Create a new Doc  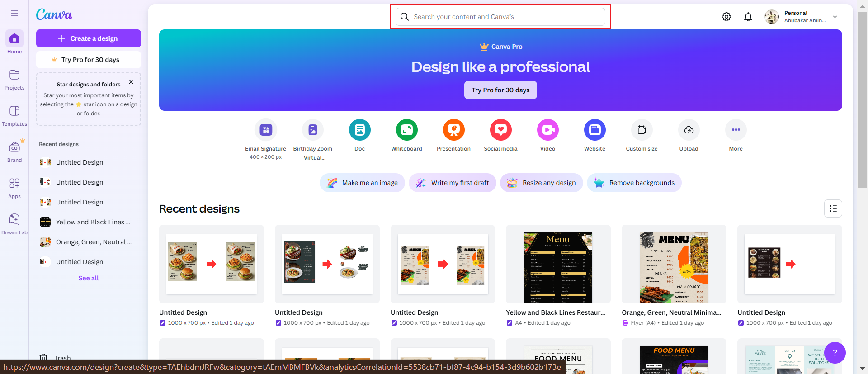tap(360, 130)
